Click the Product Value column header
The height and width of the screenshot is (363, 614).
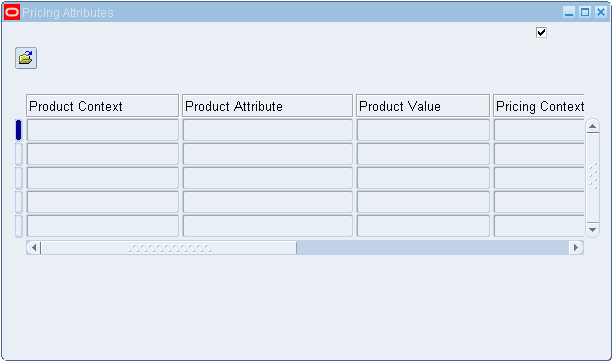click(x=423, y=106)
